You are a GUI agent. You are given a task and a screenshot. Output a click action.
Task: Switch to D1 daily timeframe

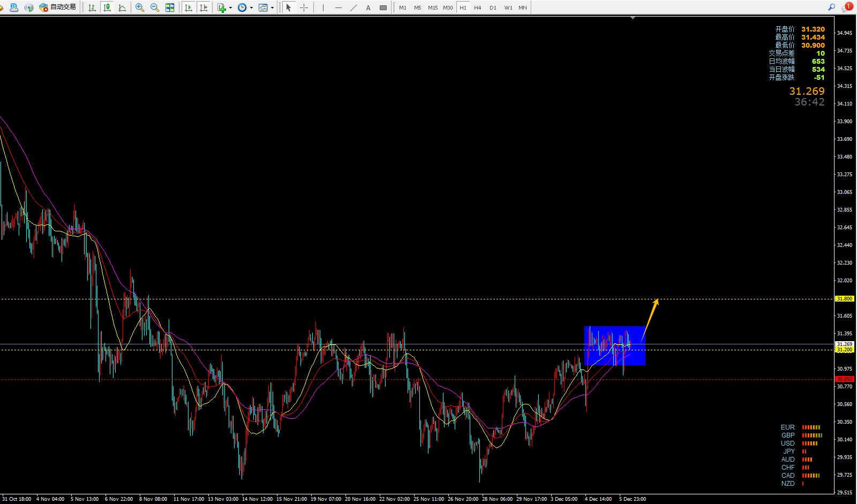coord(493,7)
